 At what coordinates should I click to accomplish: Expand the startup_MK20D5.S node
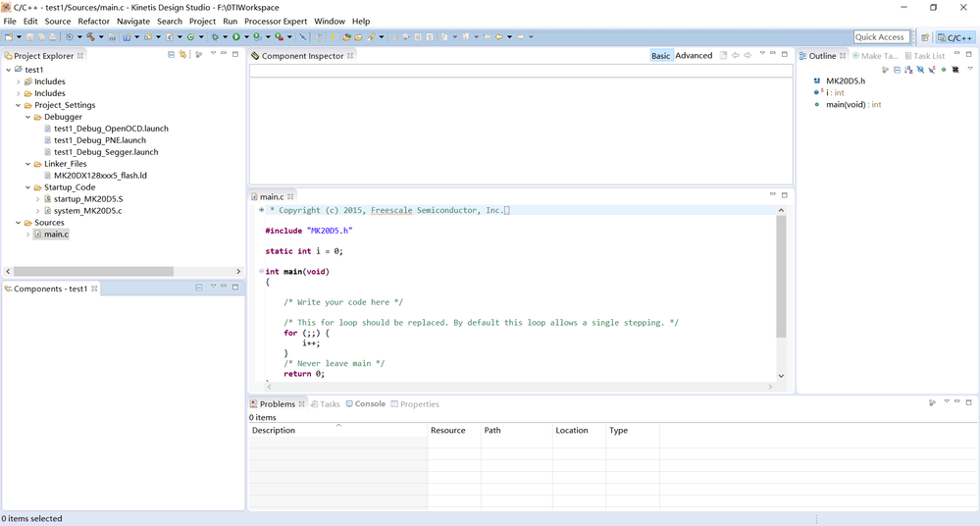(x=37, y=199)
